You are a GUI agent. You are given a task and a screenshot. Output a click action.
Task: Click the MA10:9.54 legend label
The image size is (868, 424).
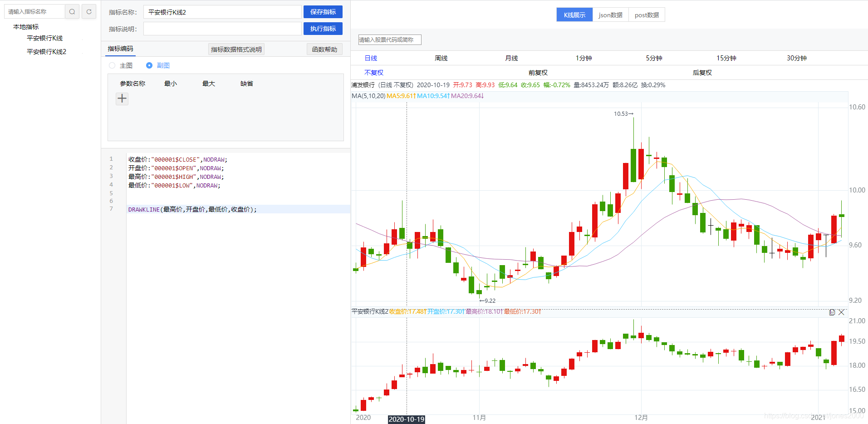[433, 96]
